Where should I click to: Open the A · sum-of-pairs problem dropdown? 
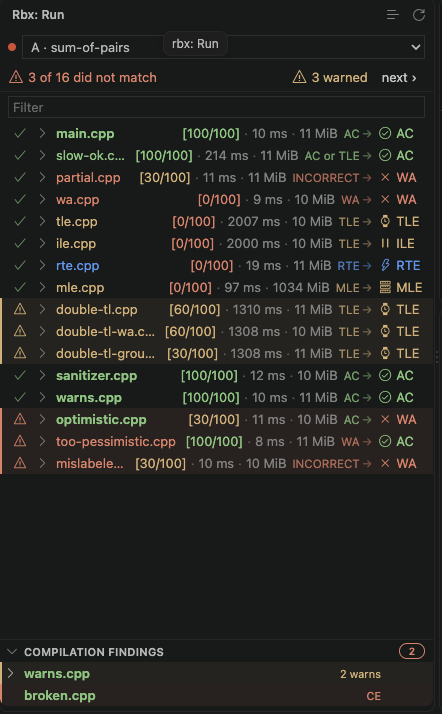click(223, 47)
